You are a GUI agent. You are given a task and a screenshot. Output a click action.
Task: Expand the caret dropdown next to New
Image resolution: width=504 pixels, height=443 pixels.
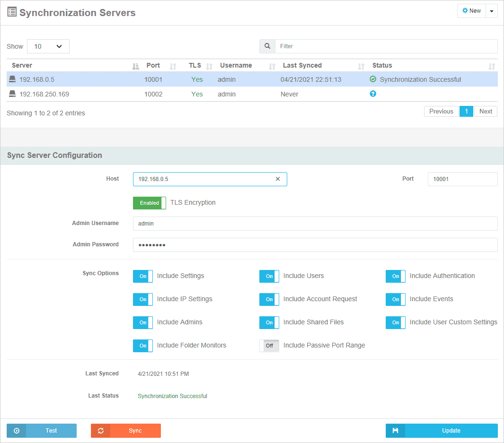point(492,11)
